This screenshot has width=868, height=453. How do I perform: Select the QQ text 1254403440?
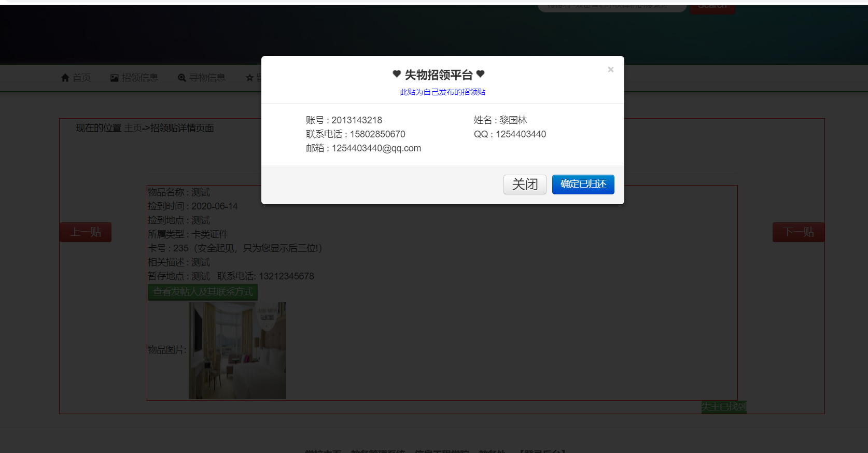pos(521,134)
